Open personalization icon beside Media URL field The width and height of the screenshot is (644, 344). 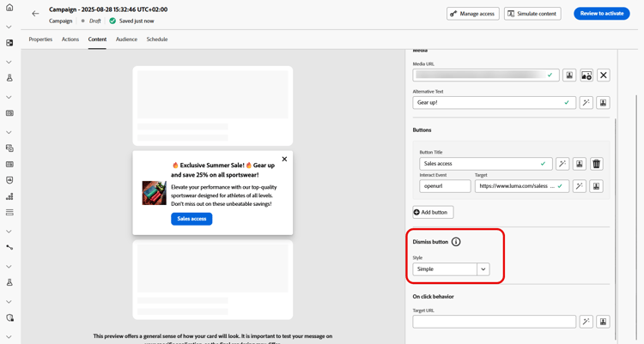(x=569, y=75)
